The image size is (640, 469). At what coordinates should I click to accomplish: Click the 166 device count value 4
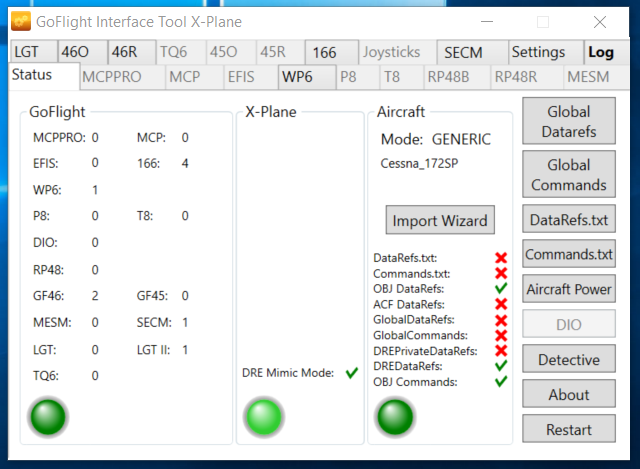point(185,163)
